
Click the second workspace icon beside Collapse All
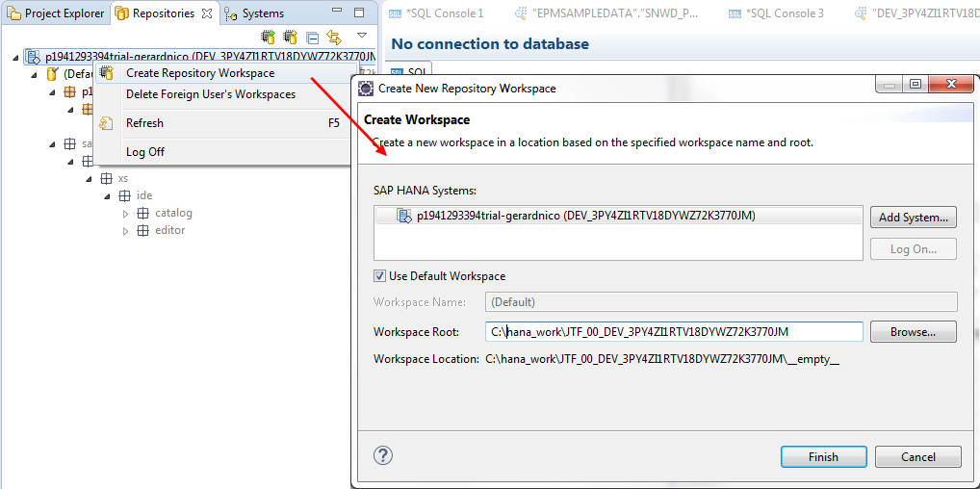pyautogui.click(x=290, y=38)
